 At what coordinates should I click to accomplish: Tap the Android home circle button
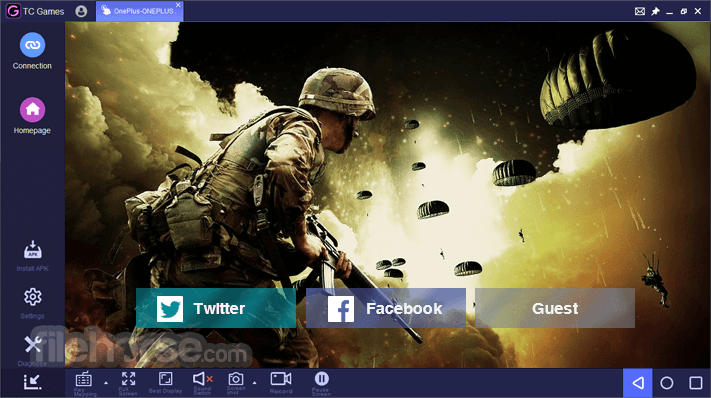pos(667,383)
